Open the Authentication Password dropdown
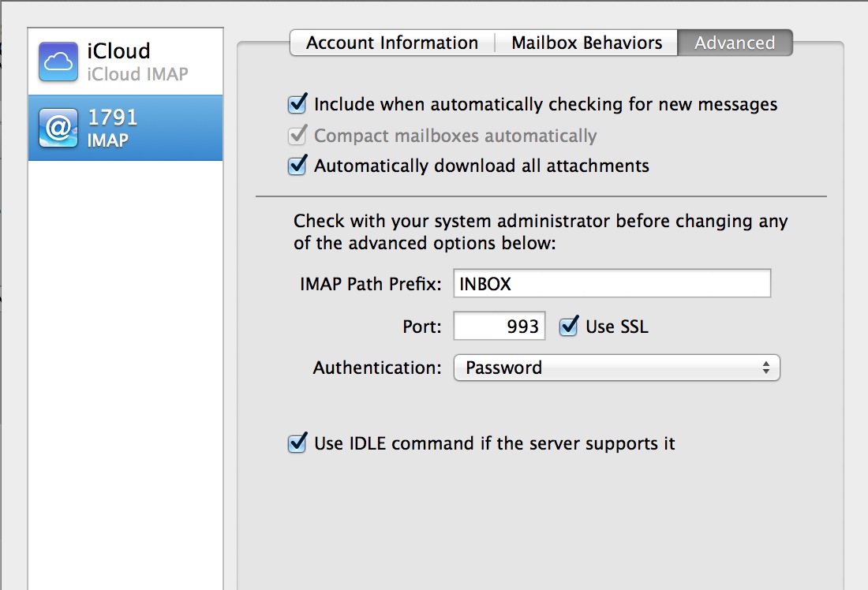Viewport: 868px width, 590px height. (x=615, y=368)
